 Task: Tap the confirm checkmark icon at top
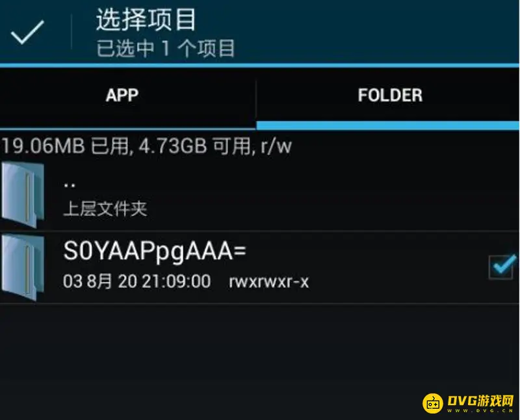27,32
